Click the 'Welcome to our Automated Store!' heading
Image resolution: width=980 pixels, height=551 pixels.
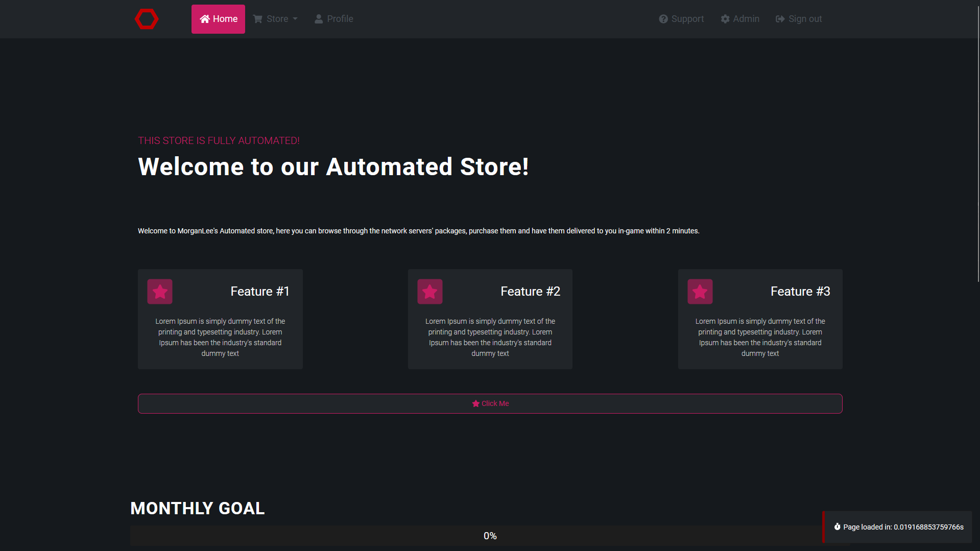coord(333,167)
